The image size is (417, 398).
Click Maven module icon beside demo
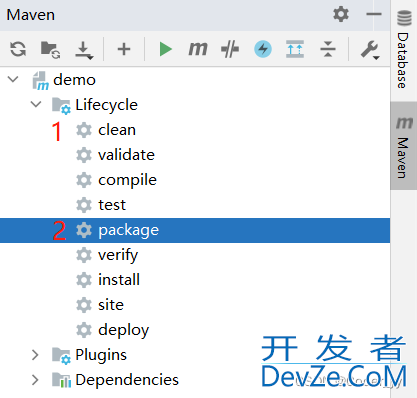41,81
